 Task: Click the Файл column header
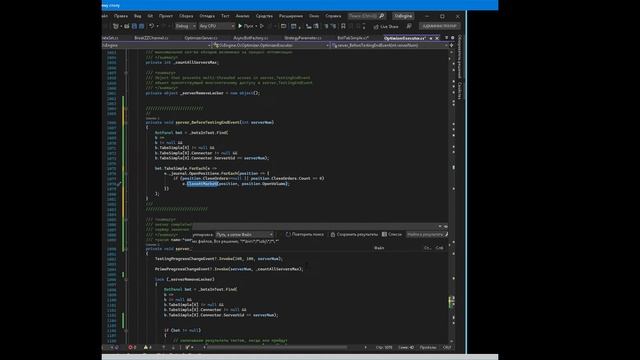pos(379,248)
